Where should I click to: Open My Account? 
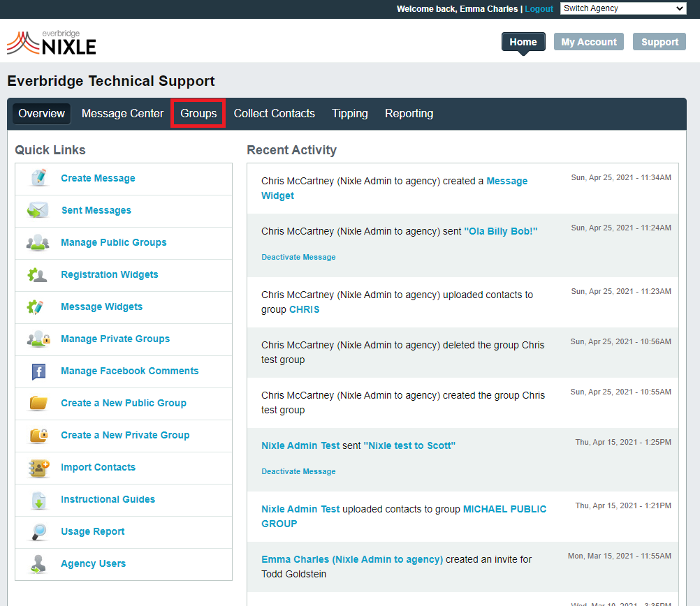pos(588,42)
